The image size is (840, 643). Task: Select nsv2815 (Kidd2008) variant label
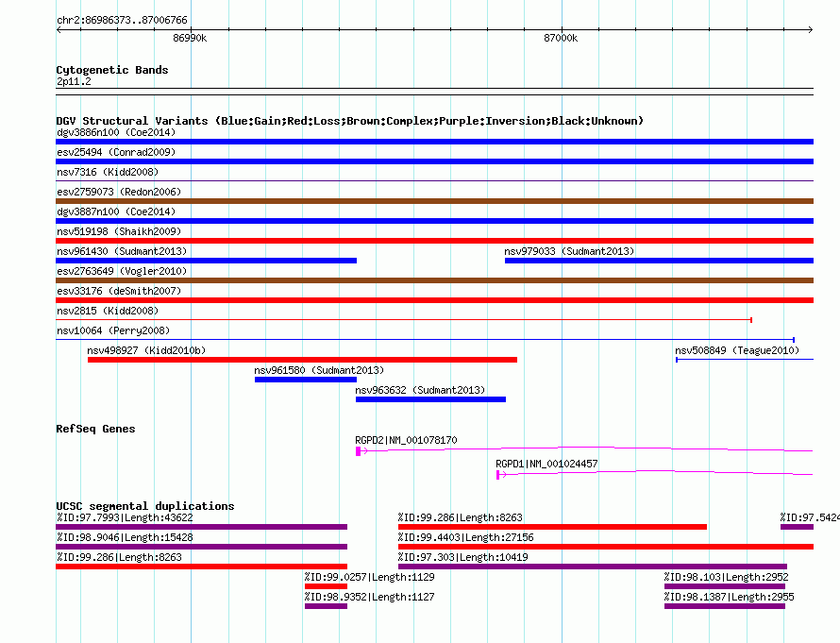click(108, 311)
